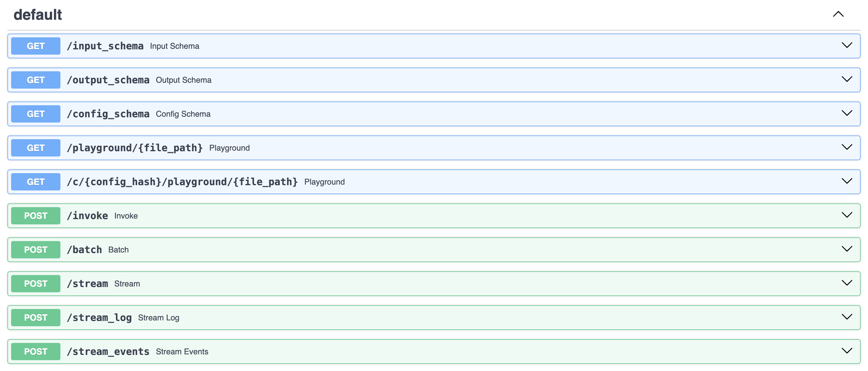
Task: Open the /stream endpoint path
Action: (x=87, y=284)
